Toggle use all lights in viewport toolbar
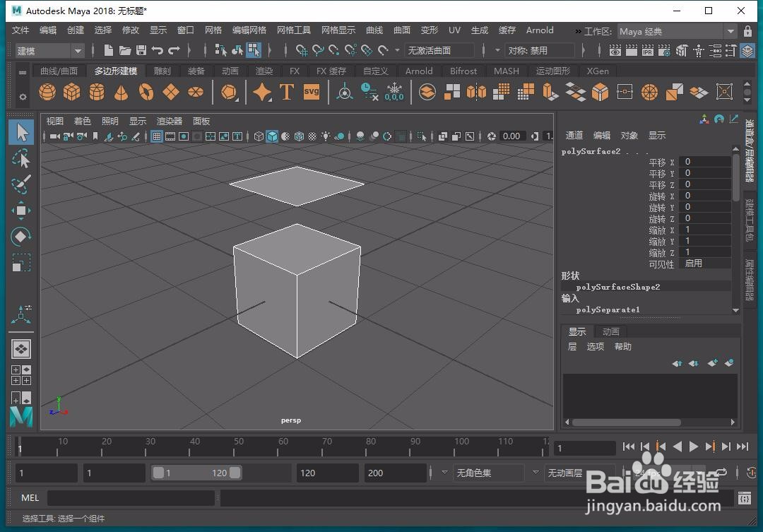This screenshot has width=763, height=532. click(326, 136)
